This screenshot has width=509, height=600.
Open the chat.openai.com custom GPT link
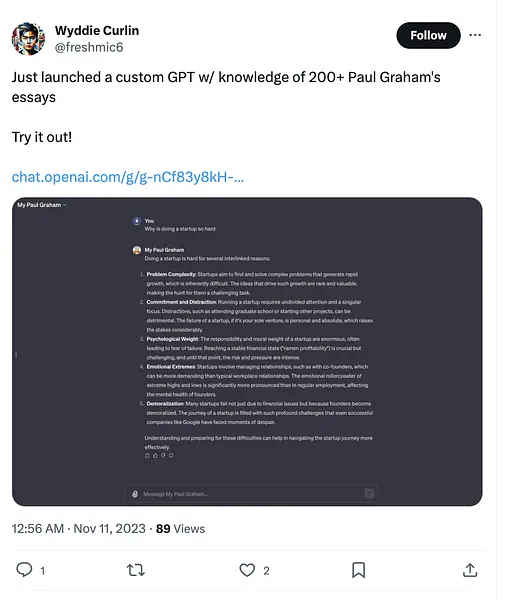[x=127, y=177]
